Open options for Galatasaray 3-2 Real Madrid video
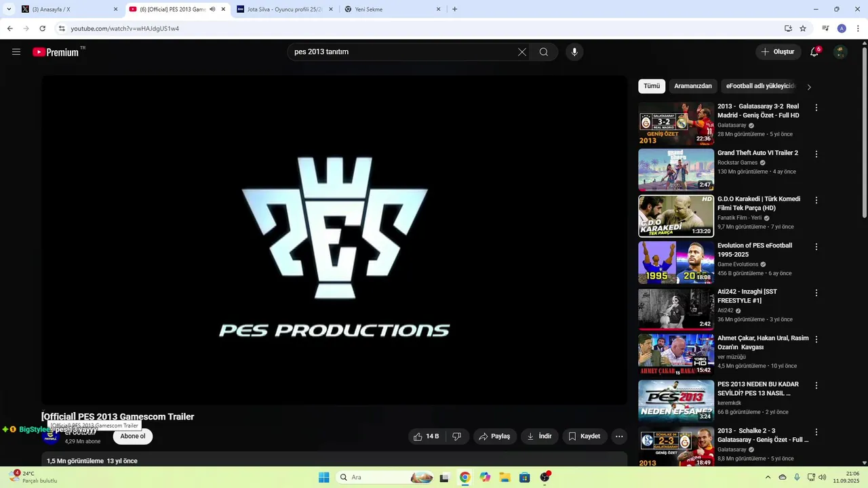868x488 pixels. coord(816,108)
